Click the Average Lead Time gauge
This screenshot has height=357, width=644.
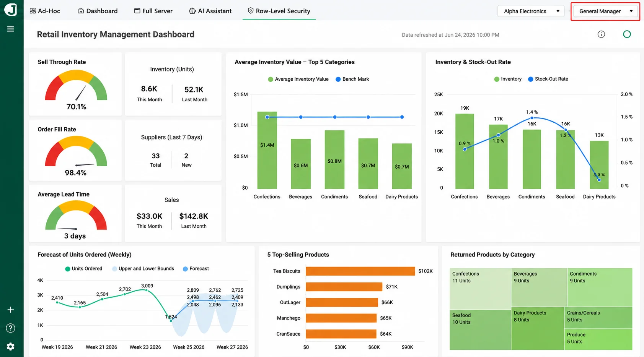(x=76, y=216)
